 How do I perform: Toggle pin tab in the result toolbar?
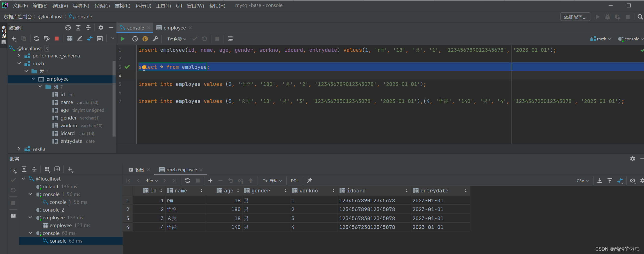pyautogui.click(x=309, y=181)
